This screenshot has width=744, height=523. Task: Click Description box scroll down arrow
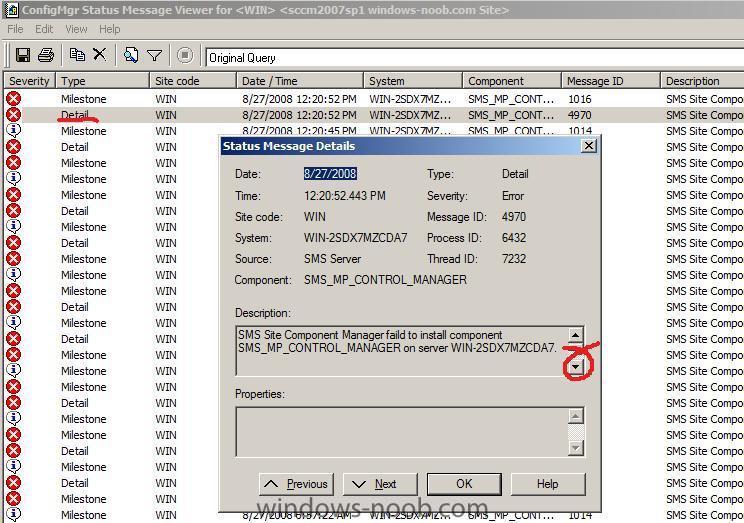click(576, 367)
